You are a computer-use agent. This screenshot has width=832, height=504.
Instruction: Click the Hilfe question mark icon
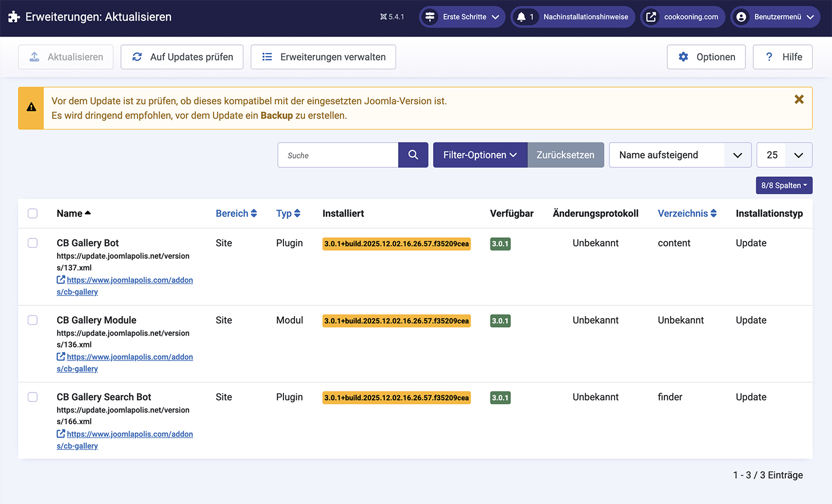(769, 57)
